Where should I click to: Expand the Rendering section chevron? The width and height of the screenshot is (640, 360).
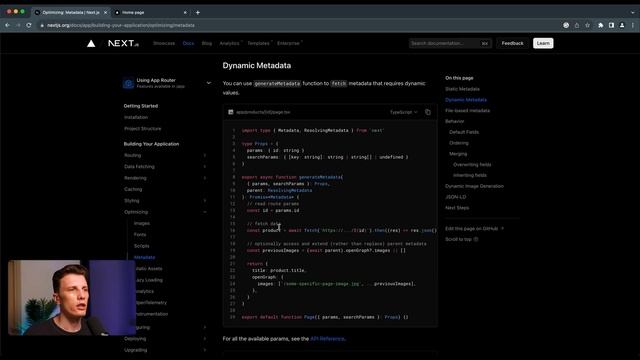coord(205,178)
